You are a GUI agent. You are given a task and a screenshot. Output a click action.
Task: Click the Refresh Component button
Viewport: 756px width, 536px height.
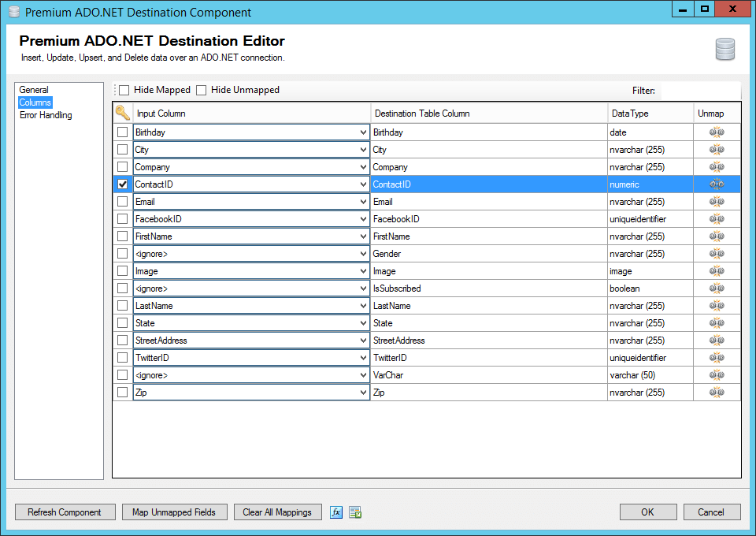tap(65, 512)
